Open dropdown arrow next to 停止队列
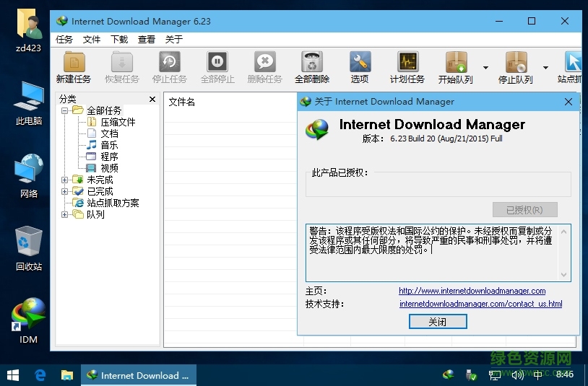The height and width of the screenshot is (386, 588). point(545,68)
